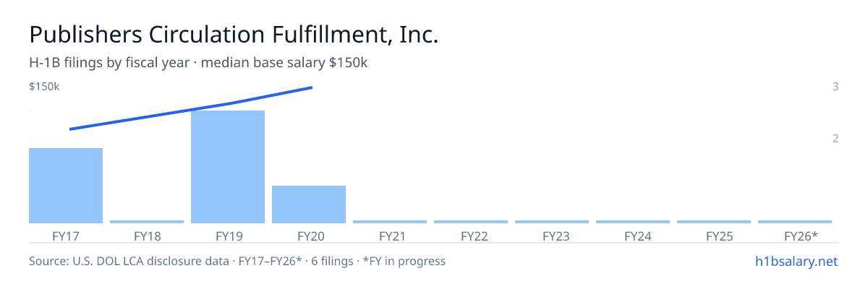Select the FY24 axis label

coord(633,236)
